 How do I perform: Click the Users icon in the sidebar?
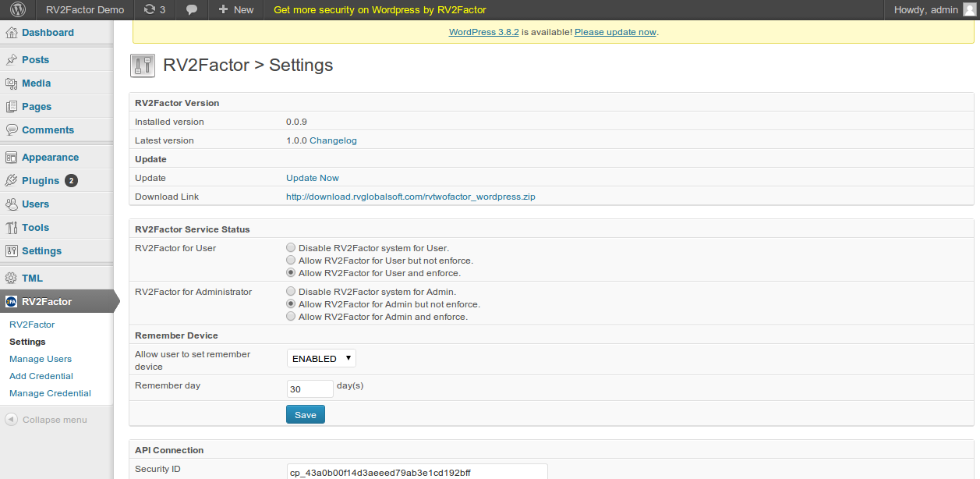(12, 204)
